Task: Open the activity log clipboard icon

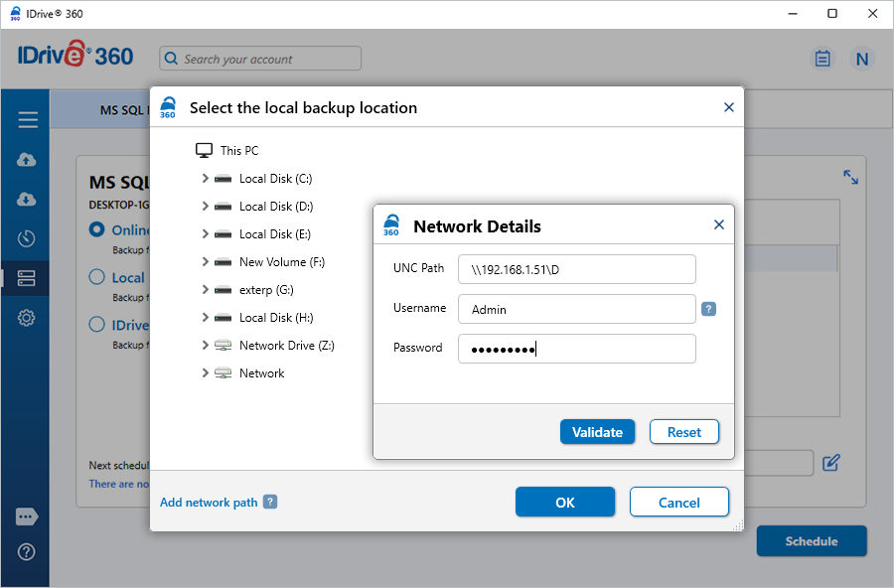Action: click(x=822, y=59)
